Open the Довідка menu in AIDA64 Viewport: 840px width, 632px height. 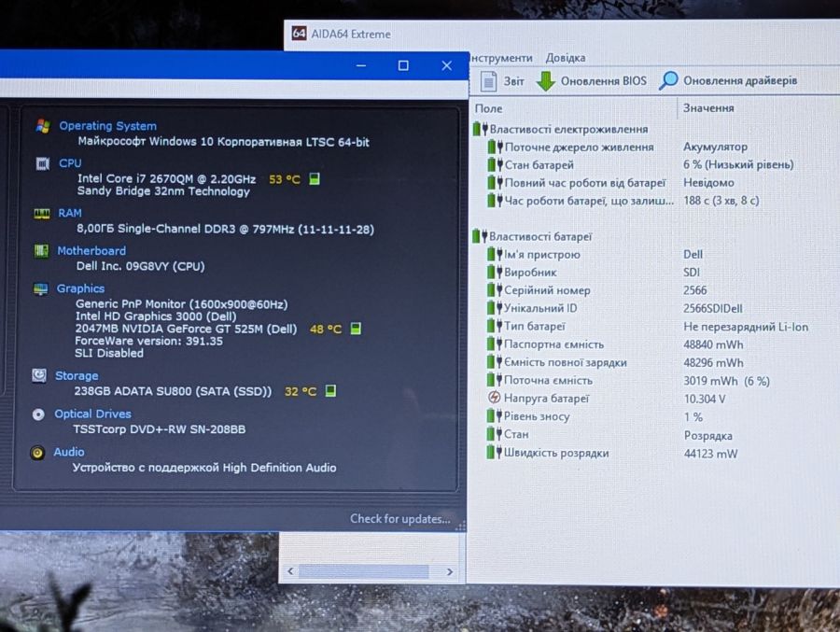566,58
